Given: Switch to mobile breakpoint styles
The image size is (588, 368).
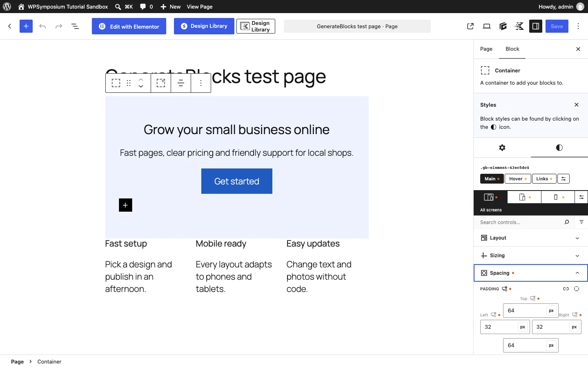Looking at the screenshot, I should (558, 197).
